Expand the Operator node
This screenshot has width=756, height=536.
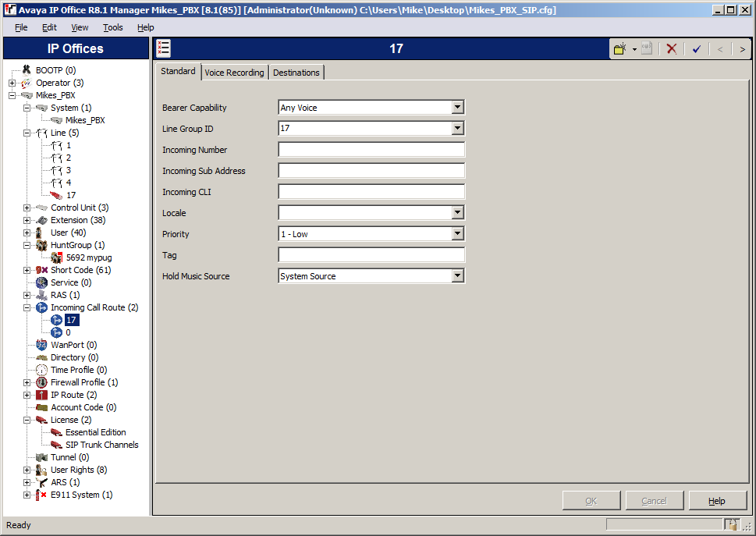pyautogui.click(x=12, y=83)
